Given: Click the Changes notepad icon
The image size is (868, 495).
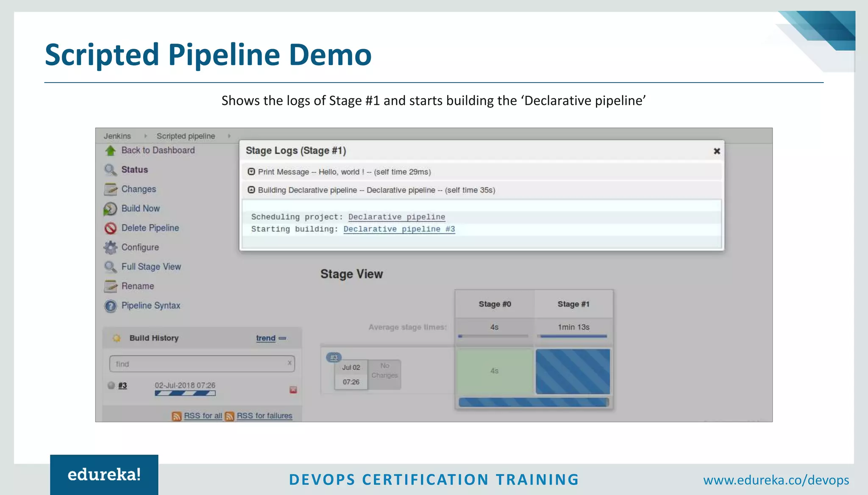Looking at the screenshot, I should 110,189.
